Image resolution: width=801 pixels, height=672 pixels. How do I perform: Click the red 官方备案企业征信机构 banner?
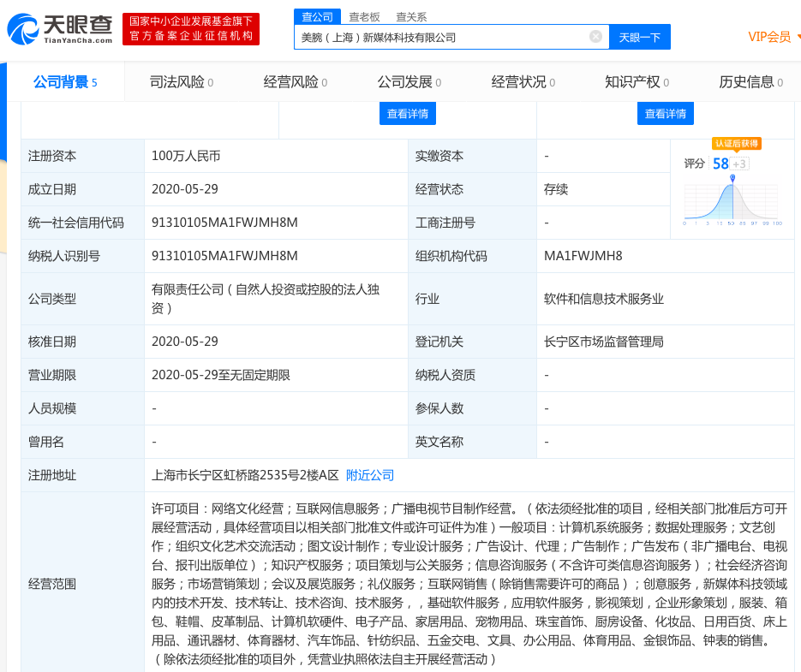click(191, 29)
